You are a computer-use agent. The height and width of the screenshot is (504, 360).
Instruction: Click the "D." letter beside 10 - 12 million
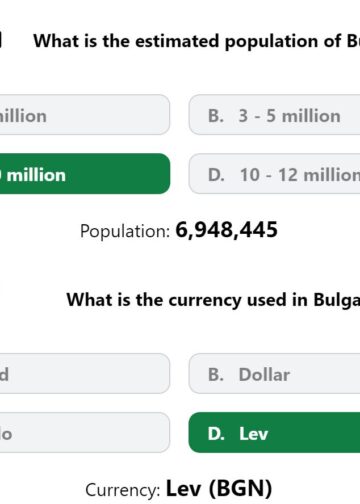[216, 175]
